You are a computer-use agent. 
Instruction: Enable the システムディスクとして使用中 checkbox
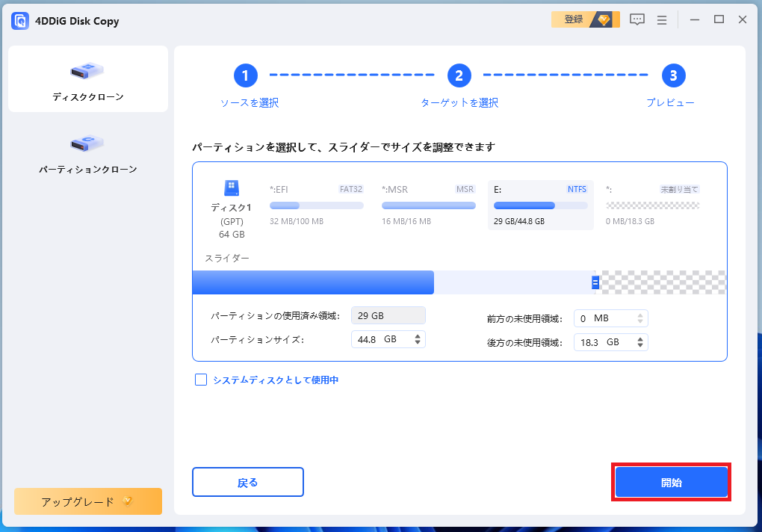(200, 380)
